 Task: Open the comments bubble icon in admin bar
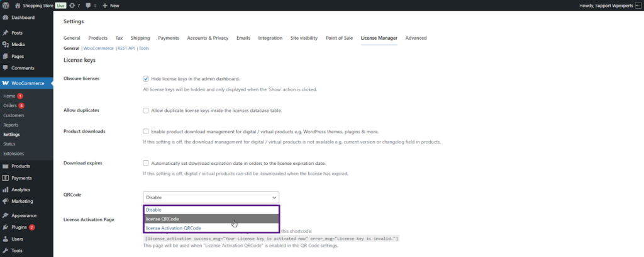pyautogui.click(x=88, y=6)
